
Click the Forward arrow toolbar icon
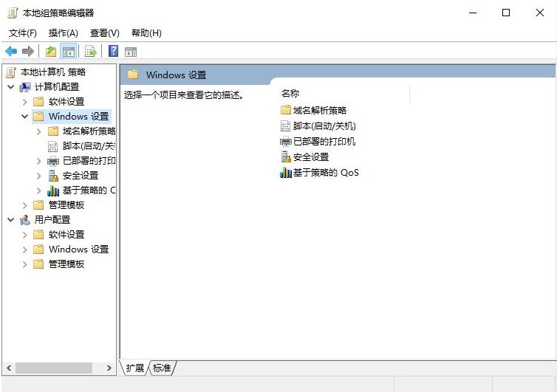[x=28, y=51]
